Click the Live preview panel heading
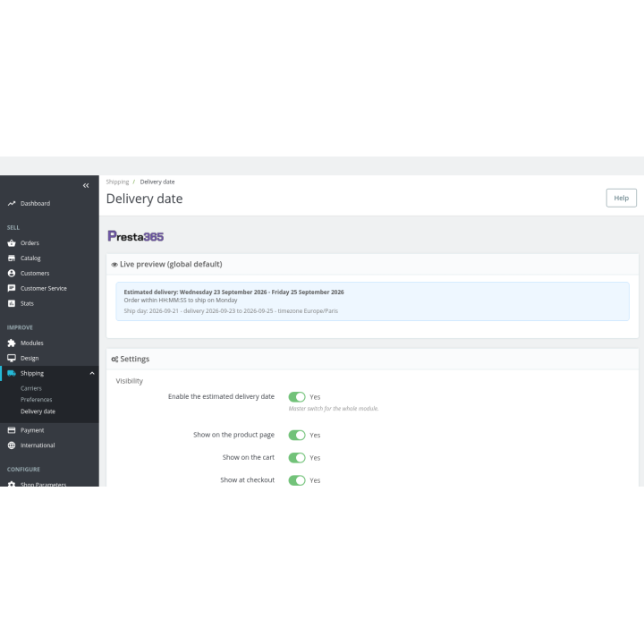Screen dimensions: 644x644 [x=171, y=264]
